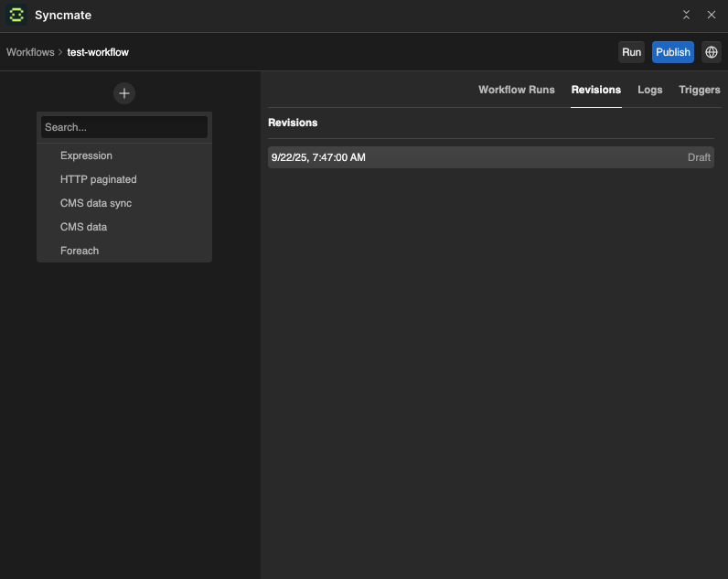Image resolution: width=728 pixels, height=579 pixels.
Task: Open the 9/22/25 7:47:00 AM draft revision
Action: (x=490, y=157)
